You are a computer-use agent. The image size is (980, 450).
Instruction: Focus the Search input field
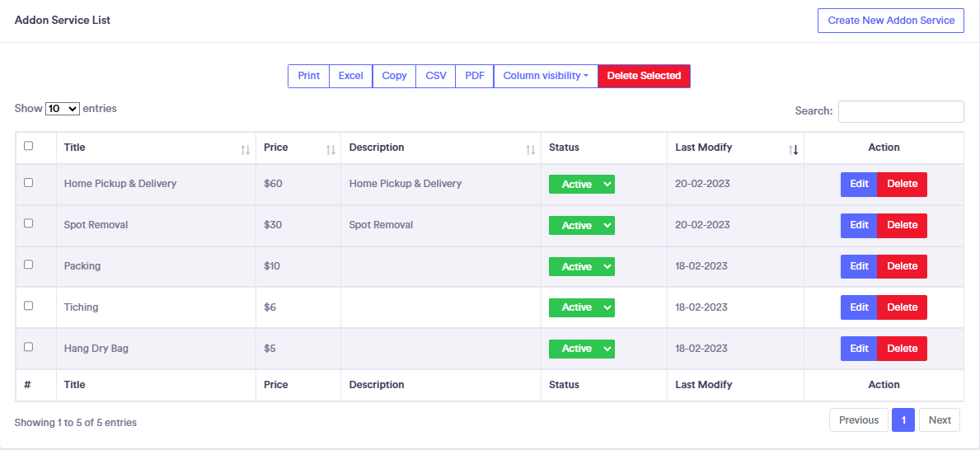901,111
